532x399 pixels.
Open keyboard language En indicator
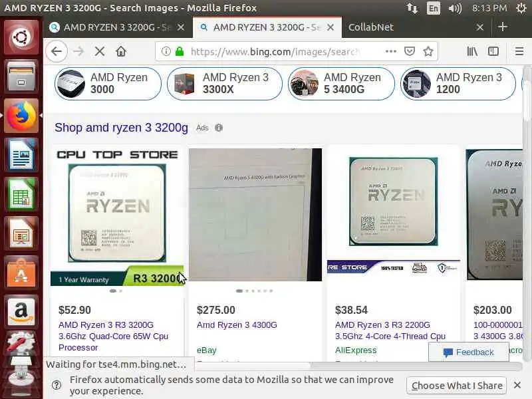(434, 8)
